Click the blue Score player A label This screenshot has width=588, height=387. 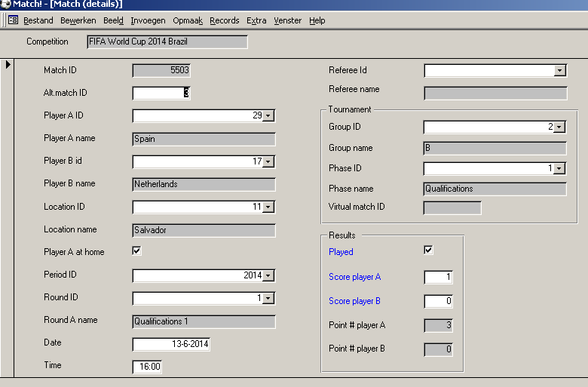tap(355, 277)
